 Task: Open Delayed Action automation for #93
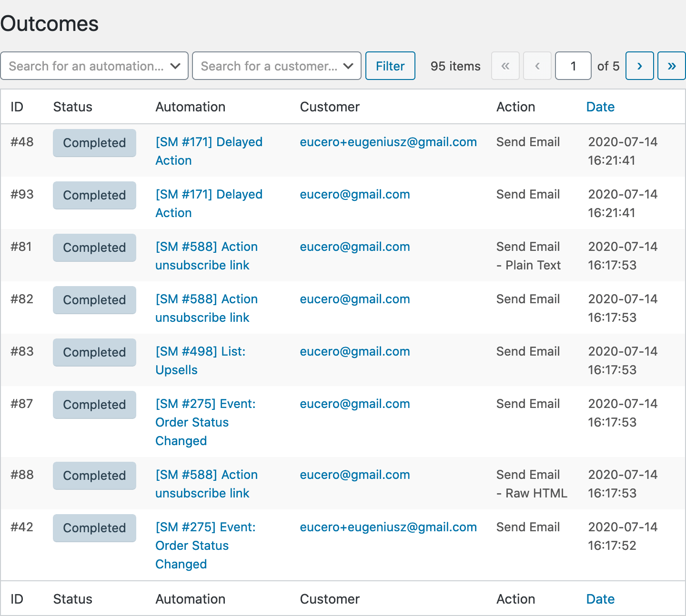click(209, 203)
